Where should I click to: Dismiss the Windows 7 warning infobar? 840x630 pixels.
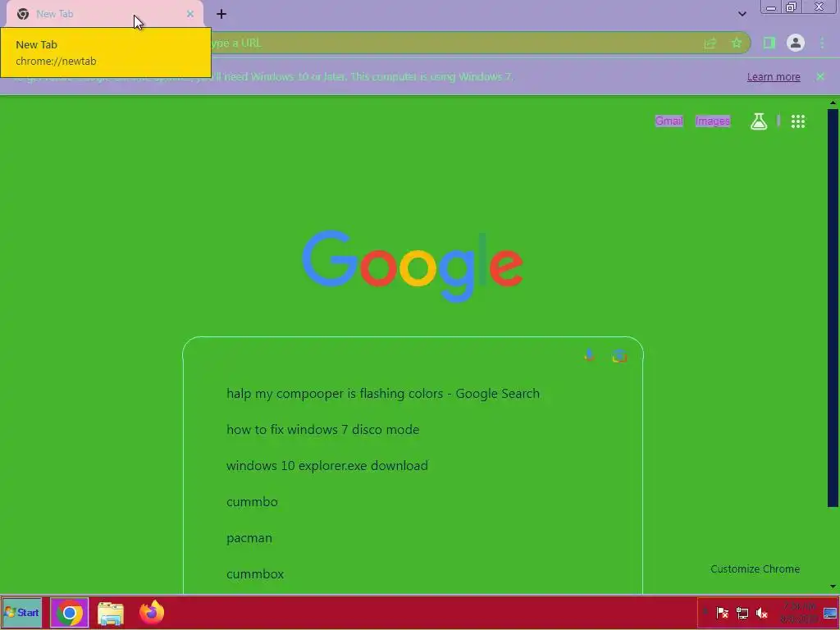coord(820,76)
